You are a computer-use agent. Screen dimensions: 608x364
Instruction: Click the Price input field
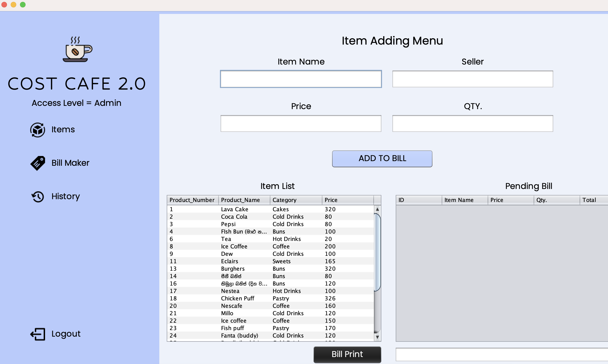click(301, 124)
